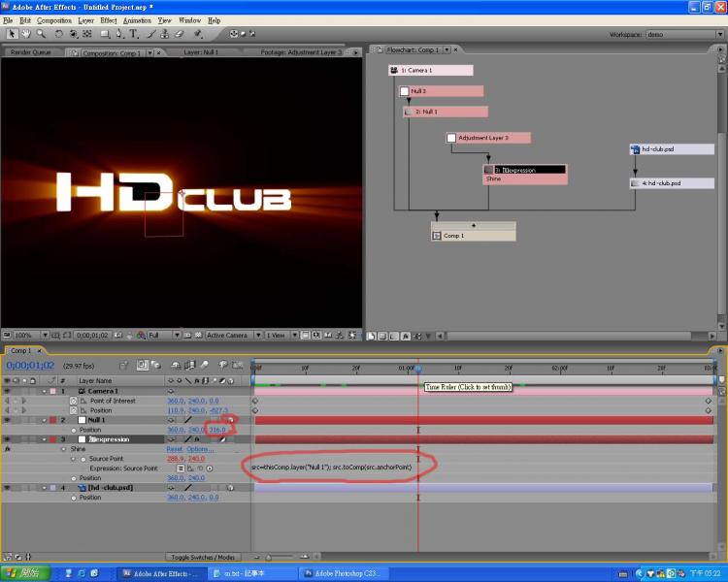Select the Horizontal Type tool
The image size is (728, 582).
[x=133, y=34]
